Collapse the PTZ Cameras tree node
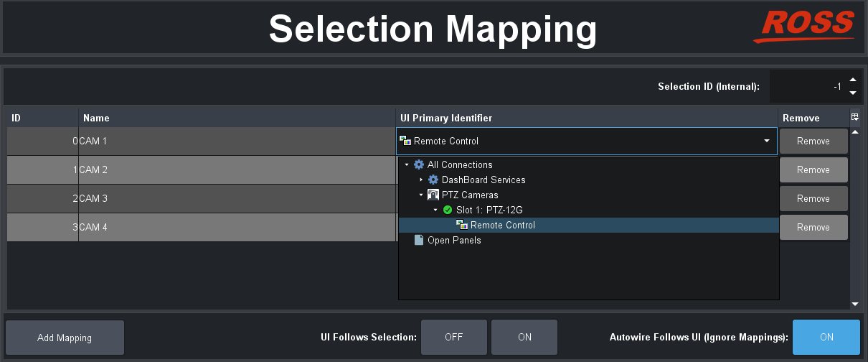Screen dimensions: 868x362 pos(422,195)
